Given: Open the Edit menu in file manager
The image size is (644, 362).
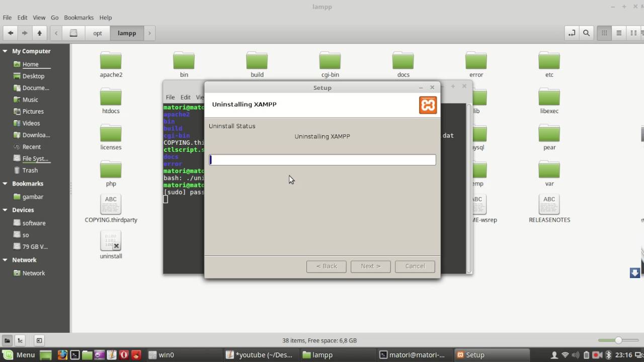Looking at the screenshot, I should point(23,18).
